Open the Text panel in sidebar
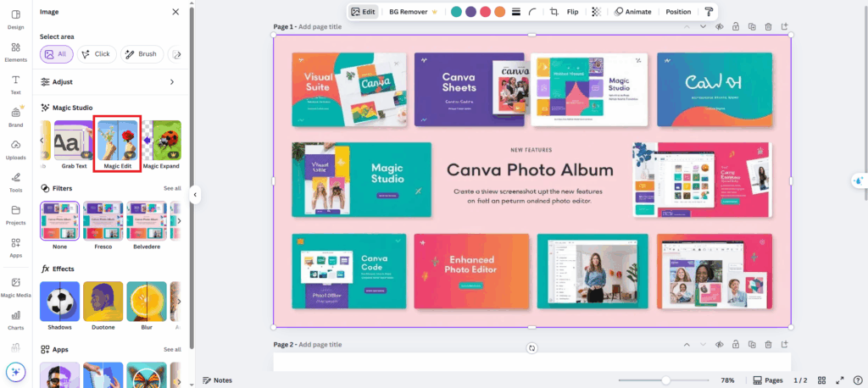The width and height of the screenshot is (868, 388). tap(15, 84)
